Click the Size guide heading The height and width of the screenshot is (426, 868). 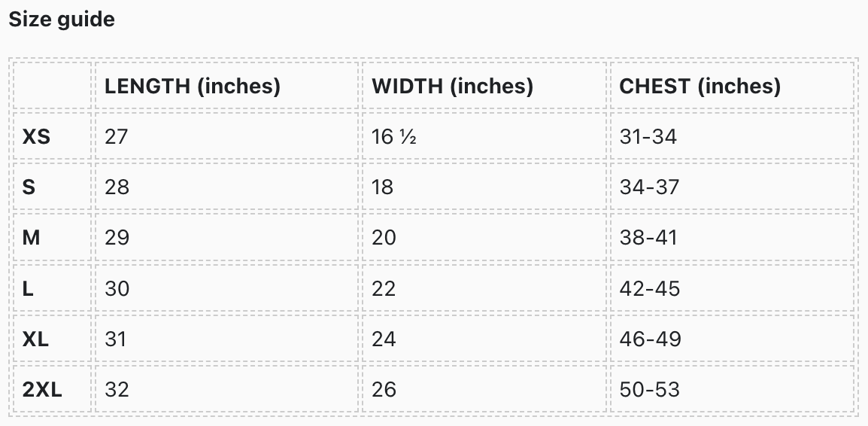[62, 20]
